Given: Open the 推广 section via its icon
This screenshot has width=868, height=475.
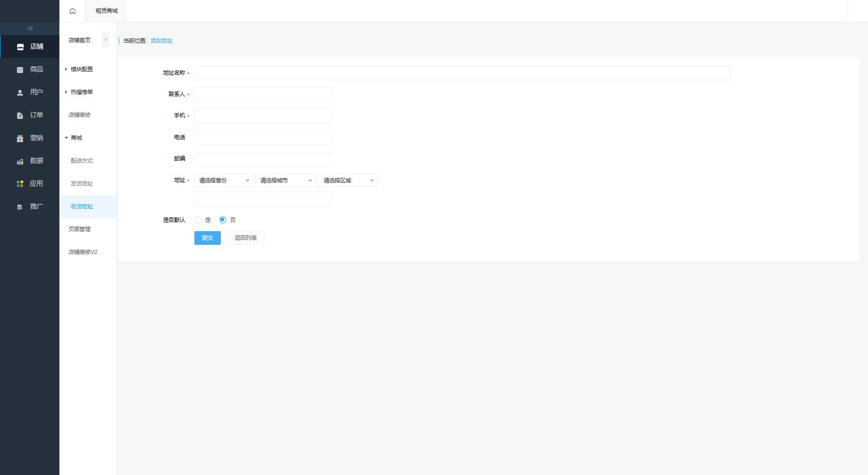Looking at the screenshot, I should [20, 207].
